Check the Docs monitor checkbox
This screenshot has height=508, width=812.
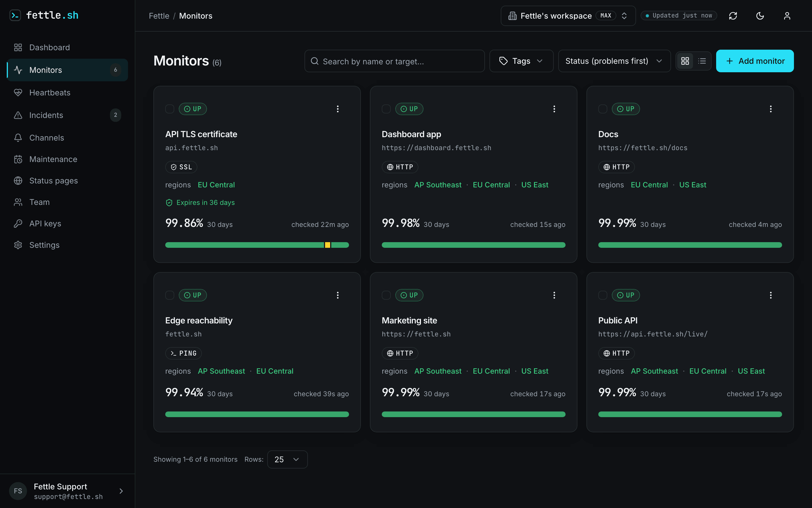pos(603,109)
